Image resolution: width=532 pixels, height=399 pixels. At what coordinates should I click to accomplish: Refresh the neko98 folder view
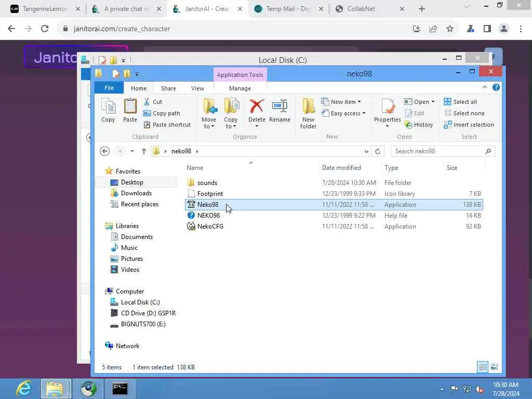pyautogui.click(x=378, y=151)
